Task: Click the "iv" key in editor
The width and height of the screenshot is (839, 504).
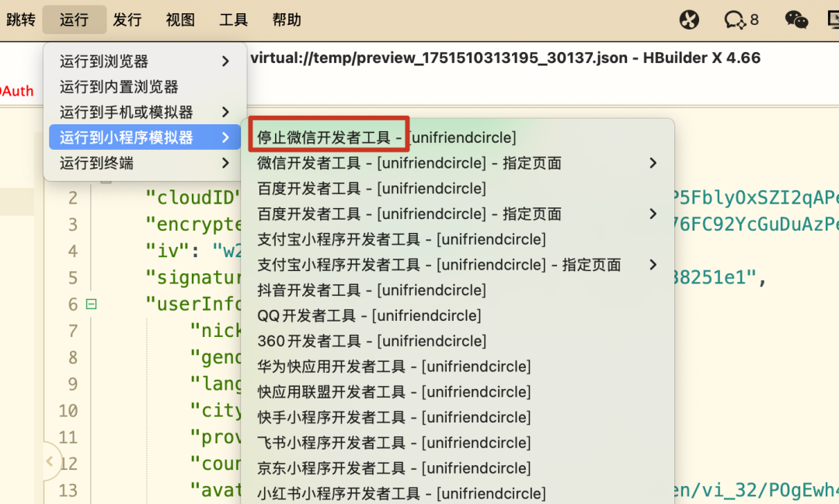Action: (169, 250)
